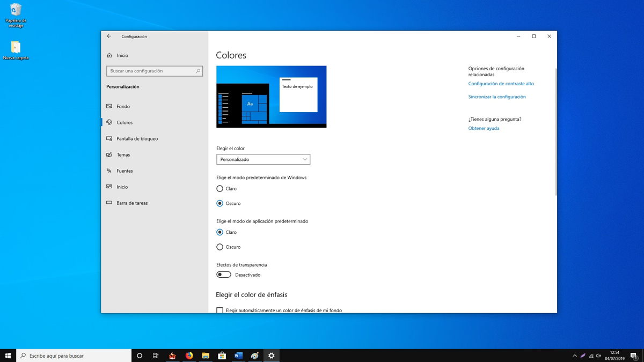Select Claro for Windows default mode

point(220,189)
